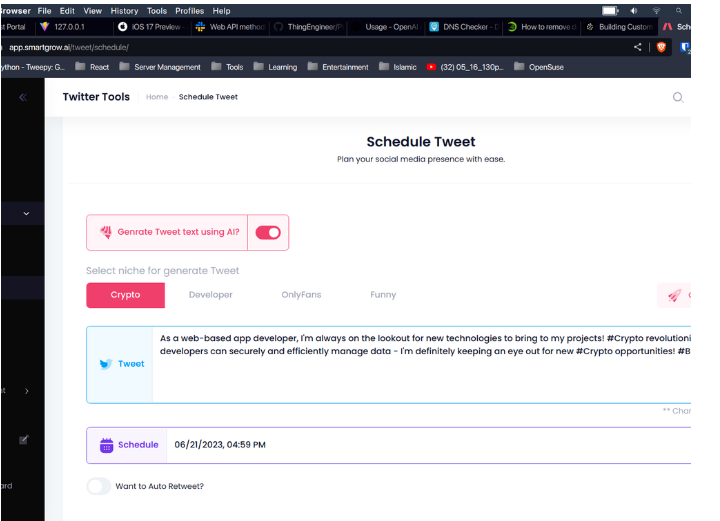The width and height of the screenshot is (720, 521).
Task: Click the Schedule Tweet breadcrumb
Action: tap(208, 97)
